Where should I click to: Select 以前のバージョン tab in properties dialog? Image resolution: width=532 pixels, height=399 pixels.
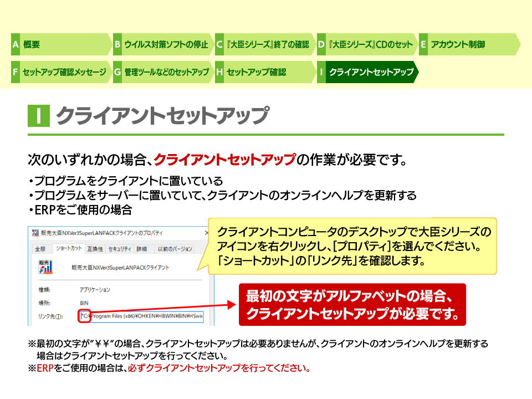pyautogui.click(x=175, y=249)
